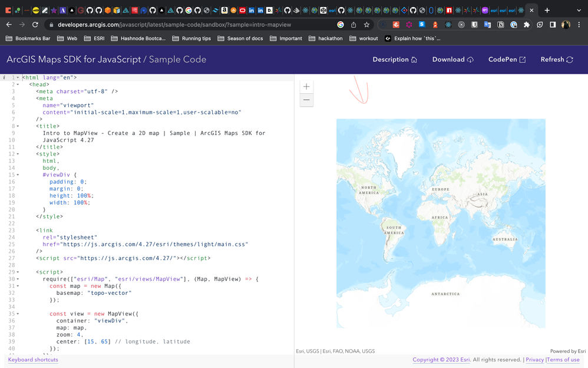Open 'Explain how `this`...' bookmark
This screenshot has height=368, width=588.
pos(412,38)
